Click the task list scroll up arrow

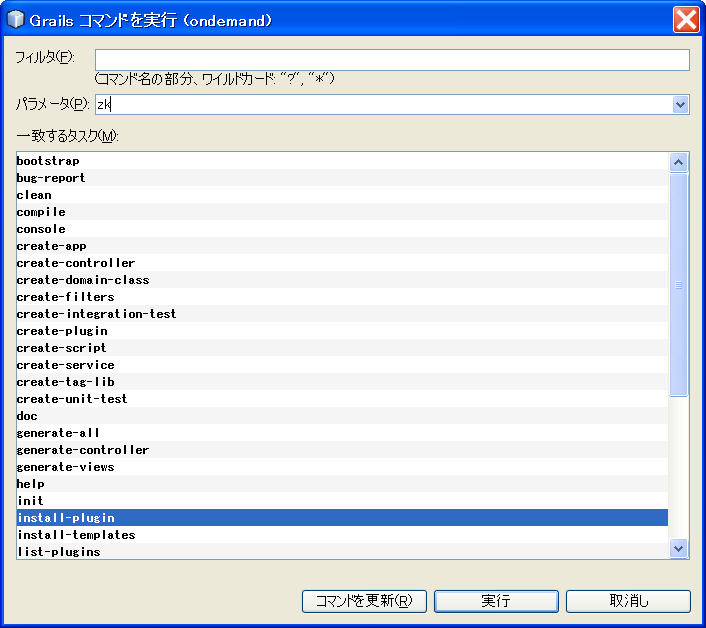679,162
